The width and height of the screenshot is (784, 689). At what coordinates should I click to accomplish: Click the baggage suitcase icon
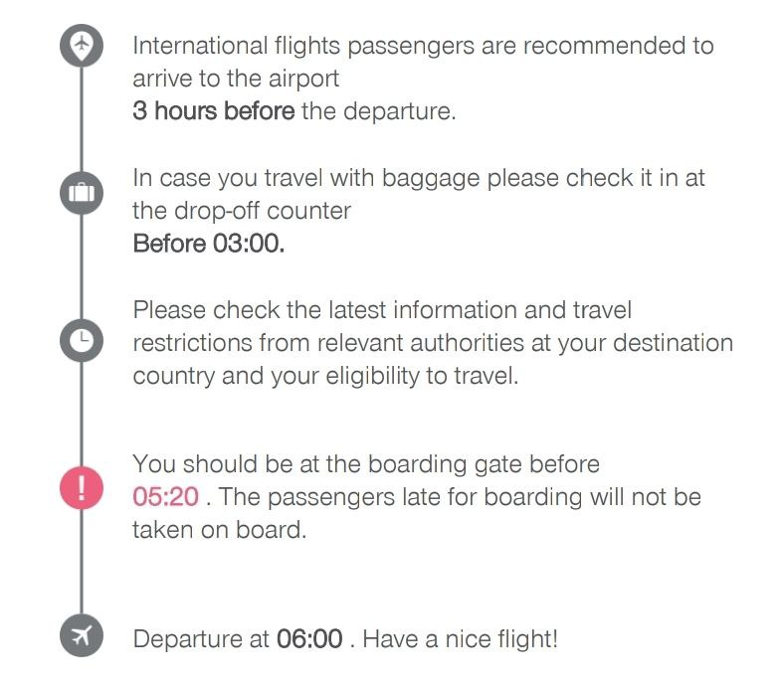click(x=82, y=193)
